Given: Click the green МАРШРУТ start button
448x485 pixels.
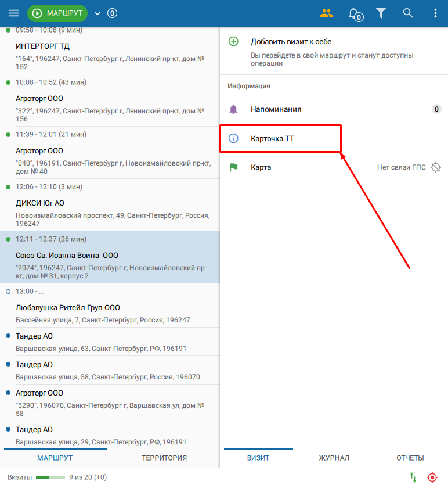Looking at the screenshot, I should tap(57, 13).
